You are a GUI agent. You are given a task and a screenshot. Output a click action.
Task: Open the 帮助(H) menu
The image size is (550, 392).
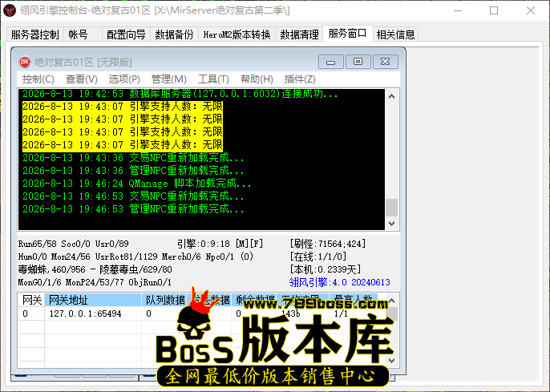pos(257,79)
